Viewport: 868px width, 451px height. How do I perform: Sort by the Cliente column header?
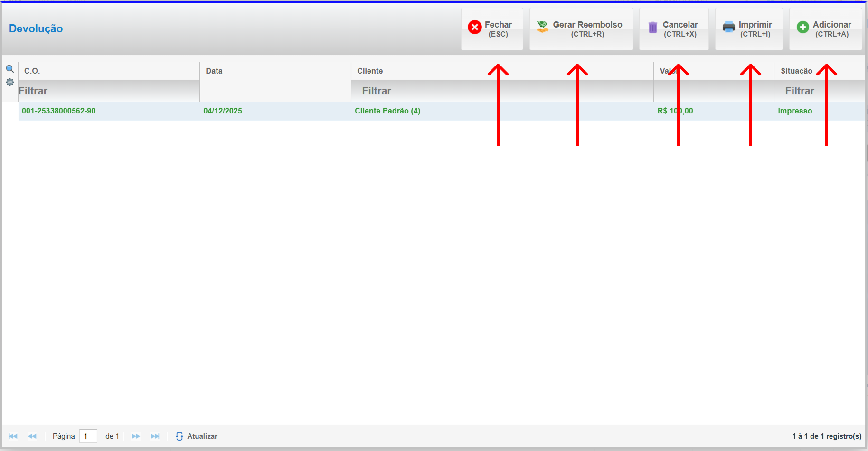click(370, 71)
